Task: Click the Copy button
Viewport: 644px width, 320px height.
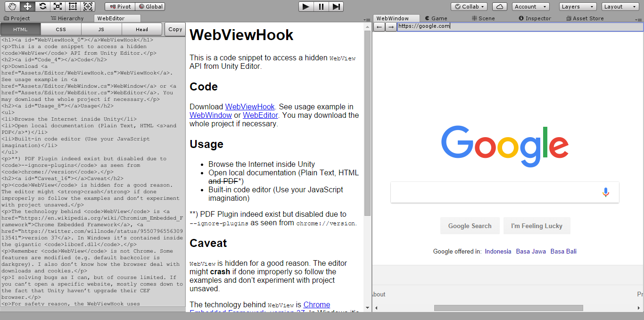Action: pos(175,29)
